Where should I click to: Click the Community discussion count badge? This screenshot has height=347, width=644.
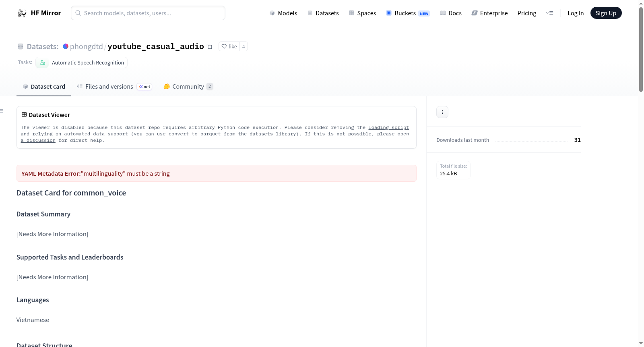coord(210,86)
